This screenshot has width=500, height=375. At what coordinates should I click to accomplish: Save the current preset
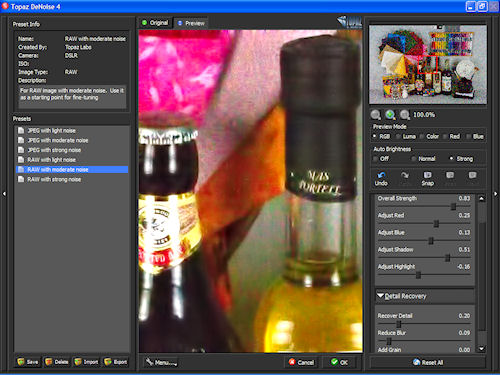pos(28,362)
